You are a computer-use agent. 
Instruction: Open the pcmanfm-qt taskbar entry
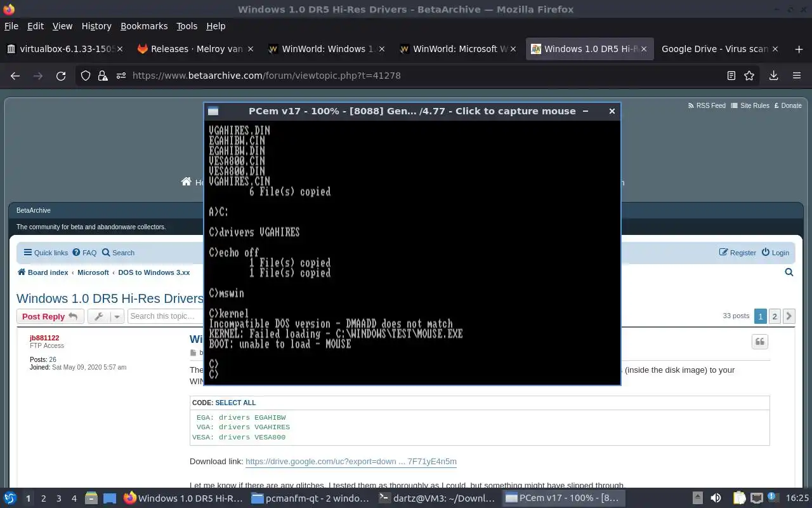[x=310, y=498]
